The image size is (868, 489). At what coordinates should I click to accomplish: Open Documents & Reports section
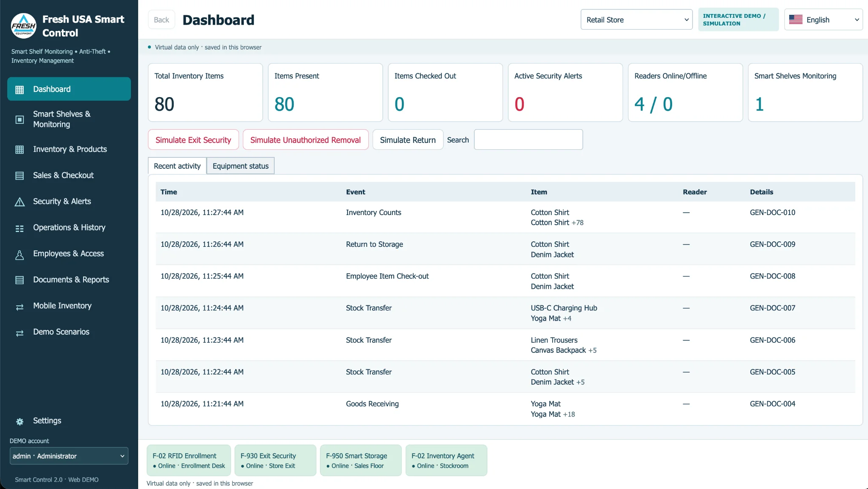point(69,279)
